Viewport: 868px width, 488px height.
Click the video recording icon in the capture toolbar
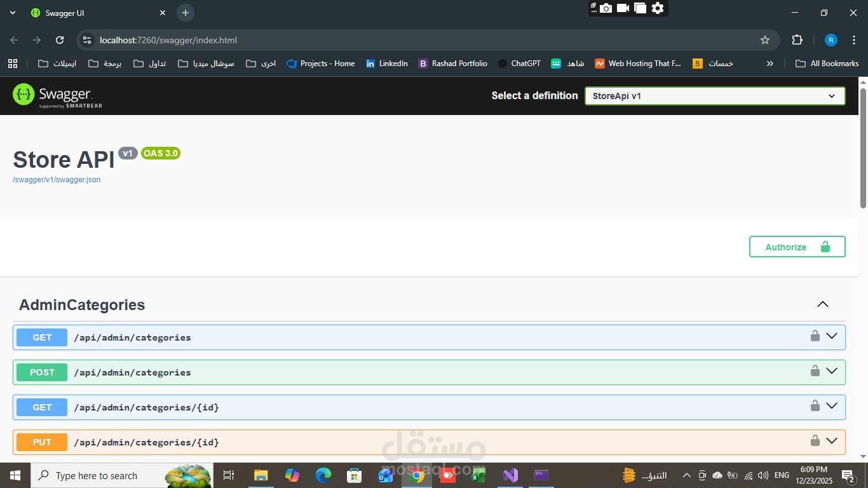click(x=623, y=8)
